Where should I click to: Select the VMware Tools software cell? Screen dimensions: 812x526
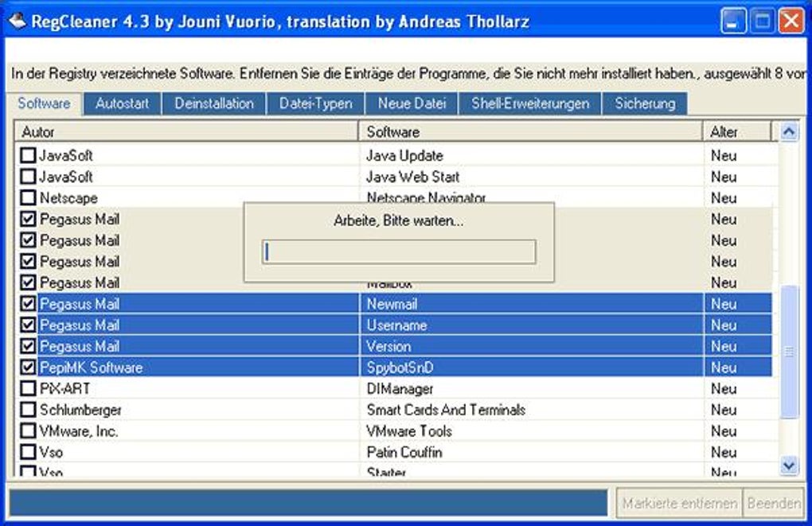pos(409,431)
